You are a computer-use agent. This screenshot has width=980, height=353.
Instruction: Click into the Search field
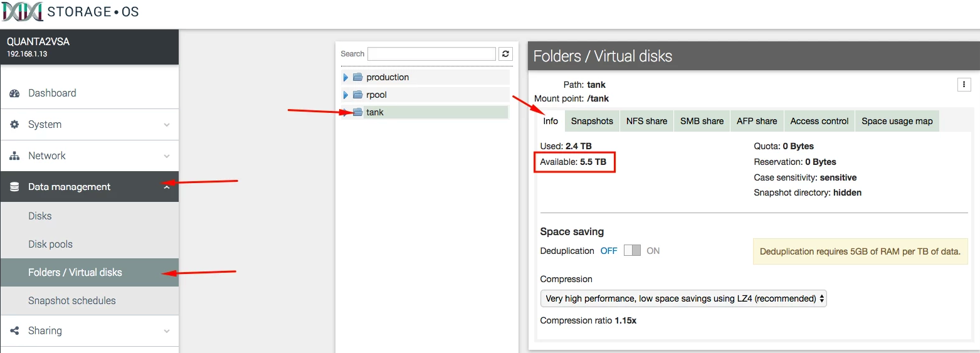431,54
